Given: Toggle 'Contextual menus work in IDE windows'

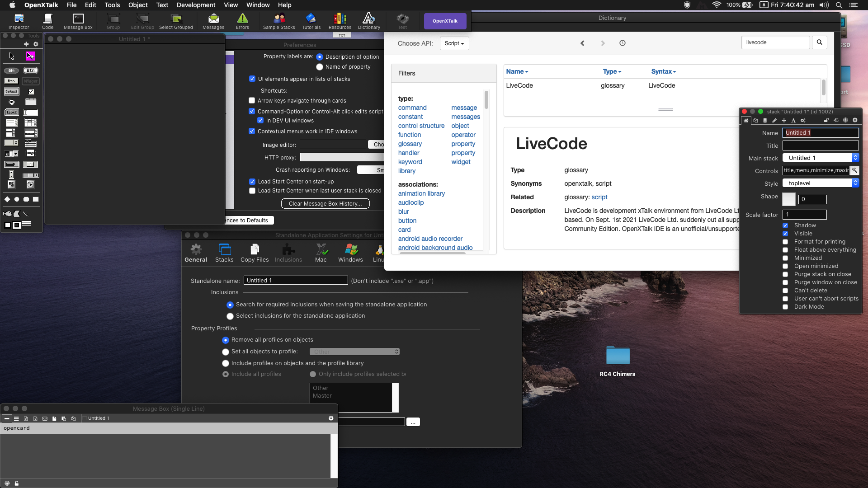Looking at the screenshot, I should click(x=252, y=131).
